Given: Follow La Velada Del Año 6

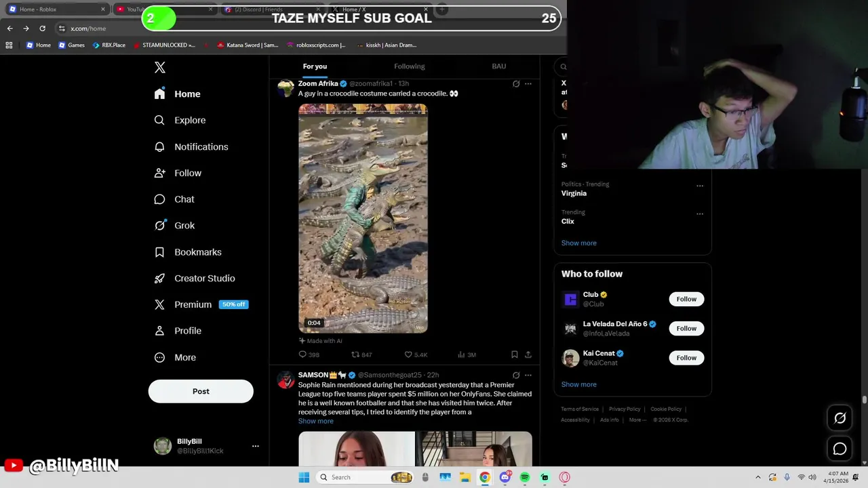Looking at the screenshot, I should (686, 328).
